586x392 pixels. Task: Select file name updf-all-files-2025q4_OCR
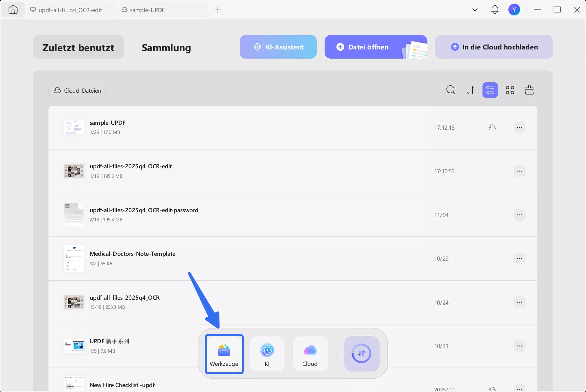(x=125, y=298)
